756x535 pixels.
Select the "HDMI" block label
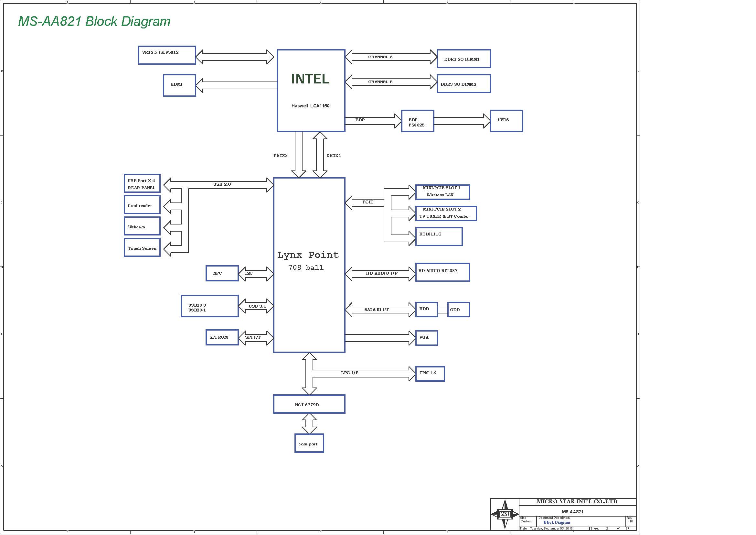pyautogui.click(x=176, y=84)
